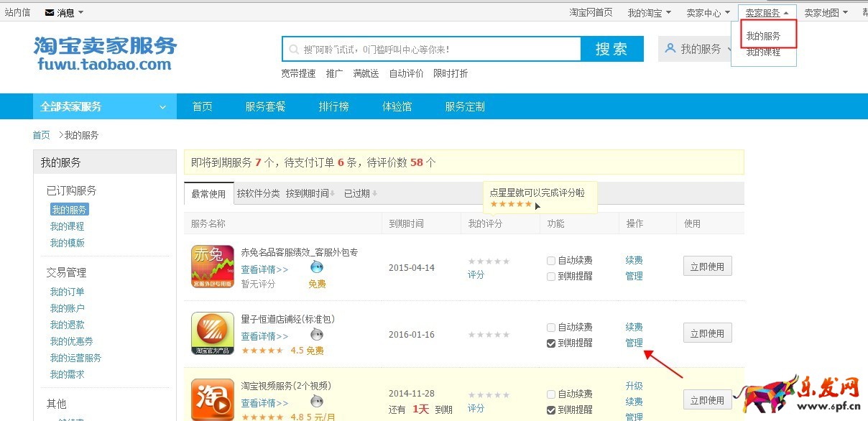
Task: Click 管理 link for 量子恒道店铺经
Action: click(x=634, y=343)
